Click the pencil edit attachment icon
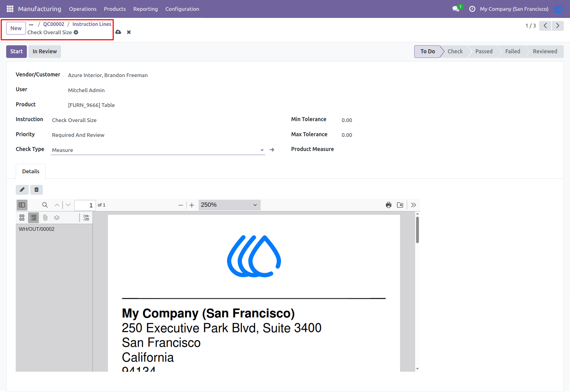570x392 pixels. pyautogui.click(x=22, y=190)
